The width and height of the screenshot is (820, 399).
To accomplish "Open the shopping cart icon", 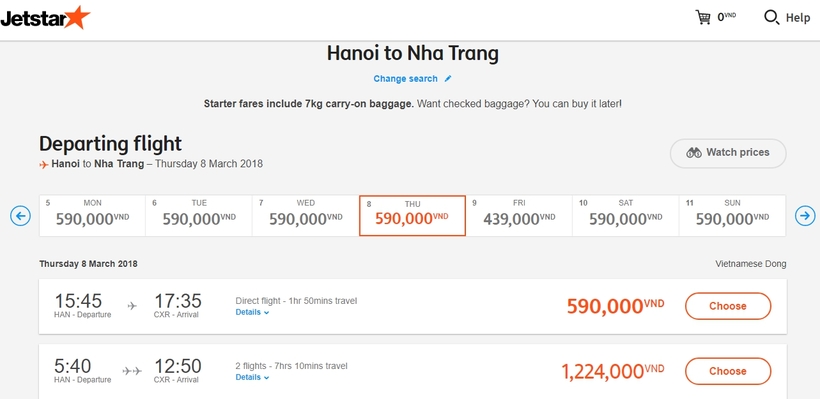I will click(703, 17).
